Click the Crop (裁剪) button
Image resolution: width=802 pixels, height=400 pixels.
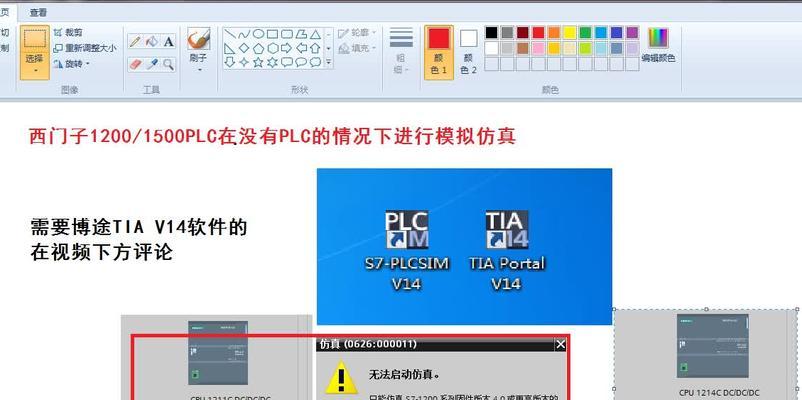68,33
